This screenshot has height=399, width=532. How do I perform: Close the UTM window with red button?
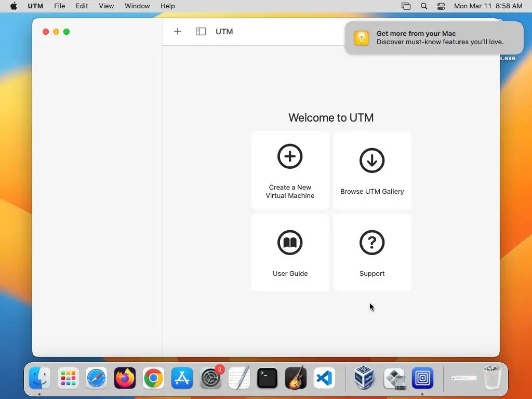[x=46, y=32]
